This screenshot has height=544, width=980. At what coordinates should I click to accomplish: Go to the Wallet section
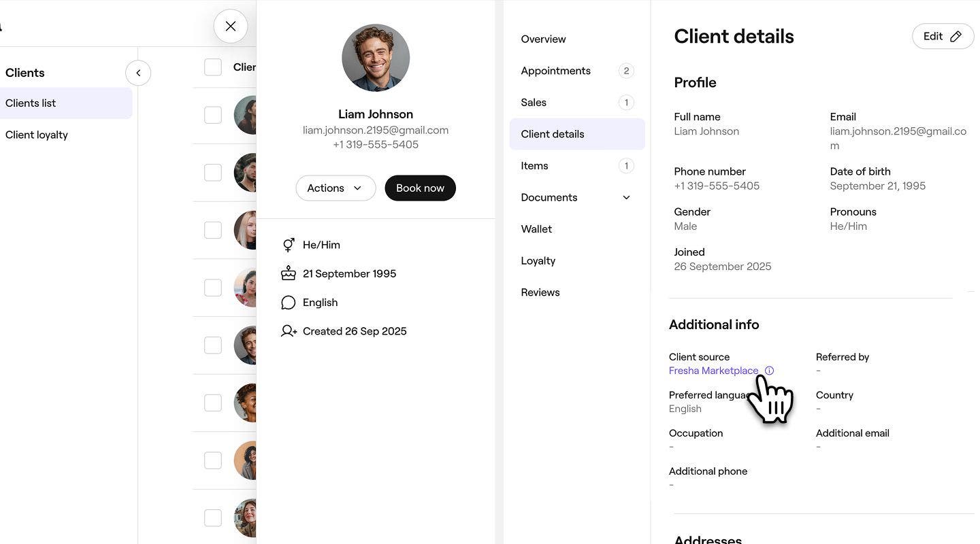536,229
